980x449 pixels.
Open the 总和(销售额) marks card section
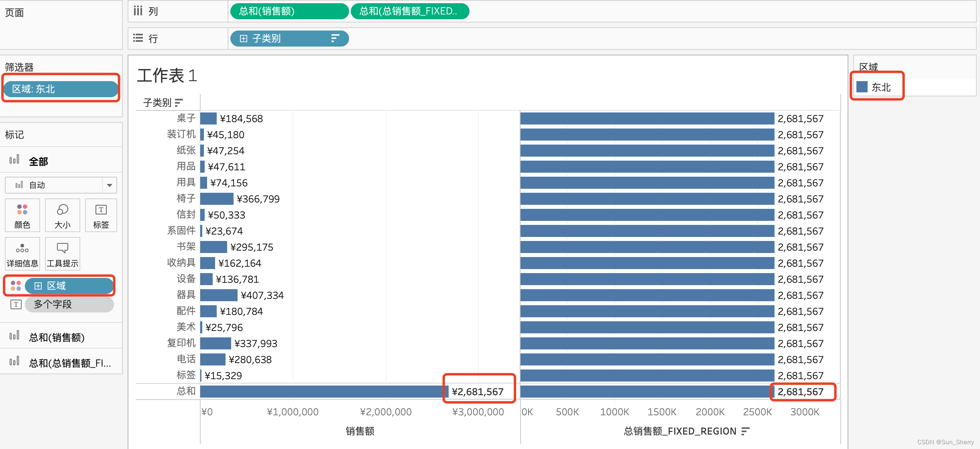(56, 337)
